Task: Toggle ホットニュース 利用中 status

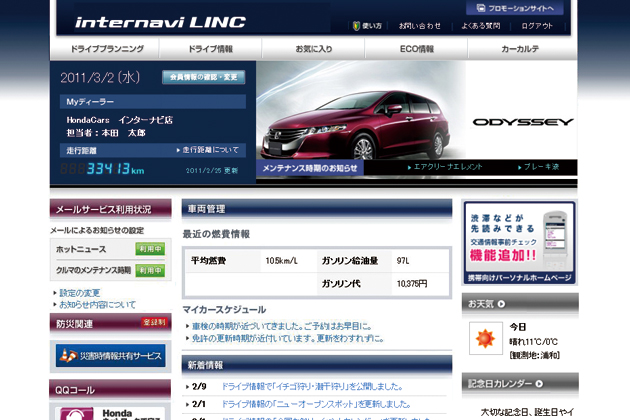Action: (x=150, y=249)
